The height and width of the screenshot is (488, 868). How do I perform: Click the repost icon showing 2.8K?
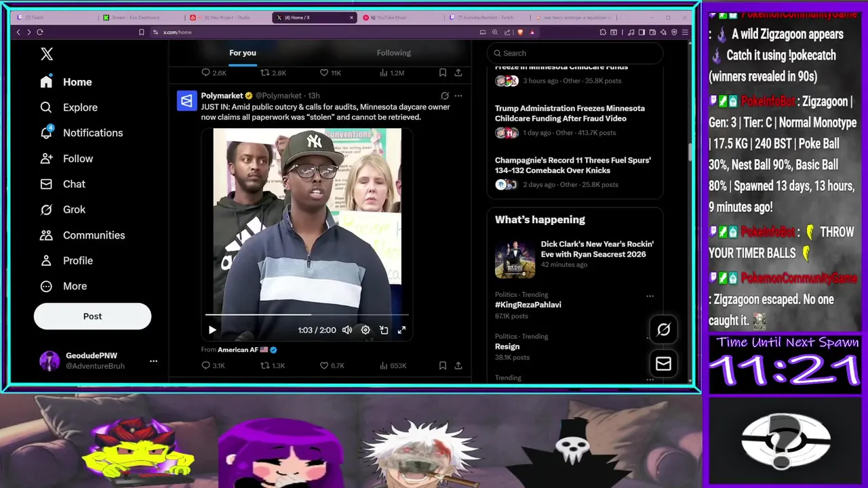pos(265,73)
